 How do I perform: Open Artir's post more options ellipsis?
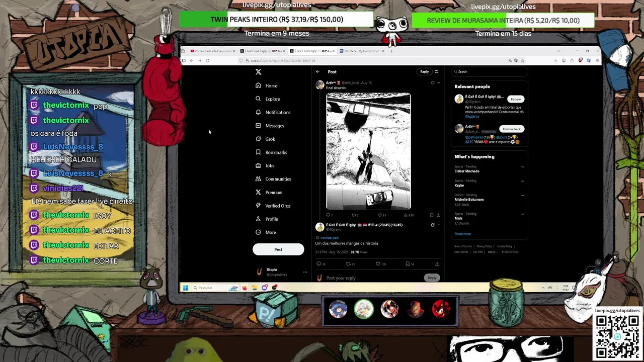pos(438,82)
